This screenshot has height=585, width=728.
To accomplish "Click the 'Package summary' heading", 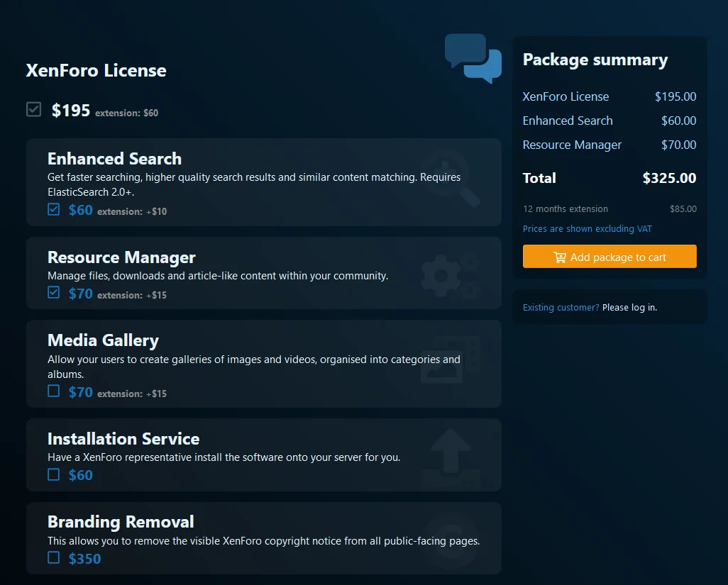I will pos(595,60).
